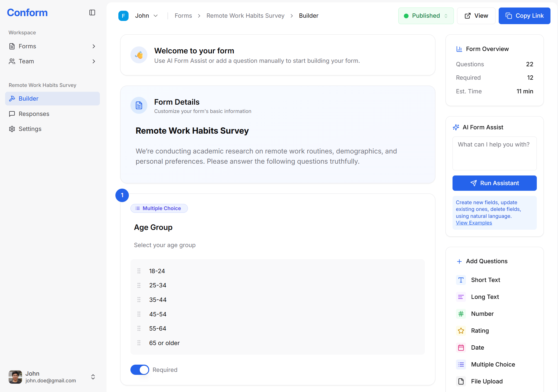Screen dimensions: 558x392
Task: Select the Team icon in Workspace
Action: click(x=12, y=61)
